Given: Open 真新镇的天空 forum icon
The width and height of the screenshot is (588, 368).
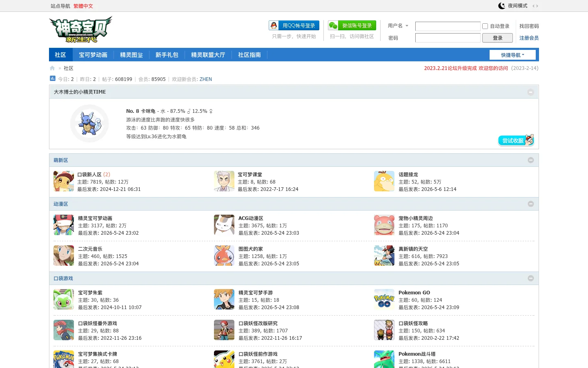Looking at the screenshot, I should (384, 256).
